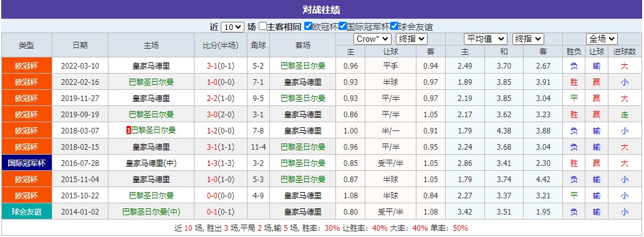Click the 进球数 column header
This screenshot has width=644, height=237.
coord(625,51)
